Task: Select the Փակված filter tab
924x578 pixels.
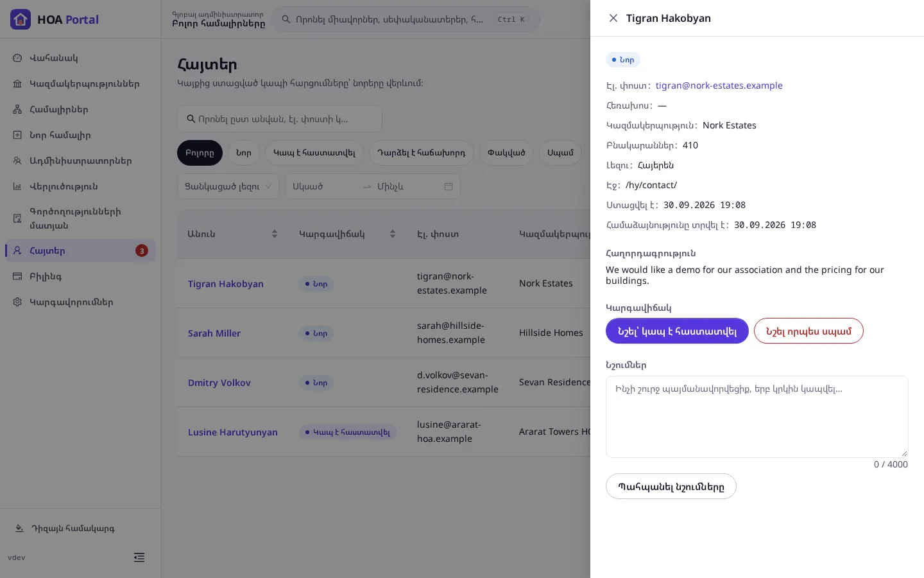Action: click(x=506, y=153)
